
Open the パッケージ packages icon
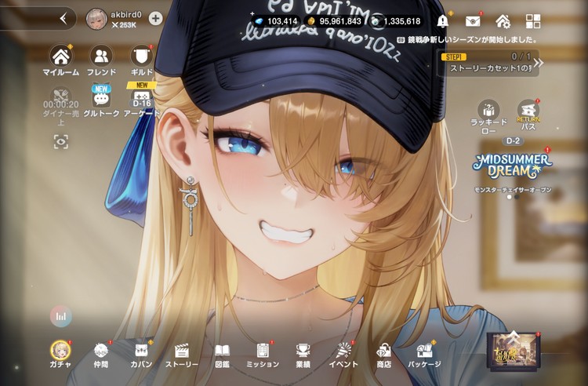pyautogui.click(x=424, y=355)
